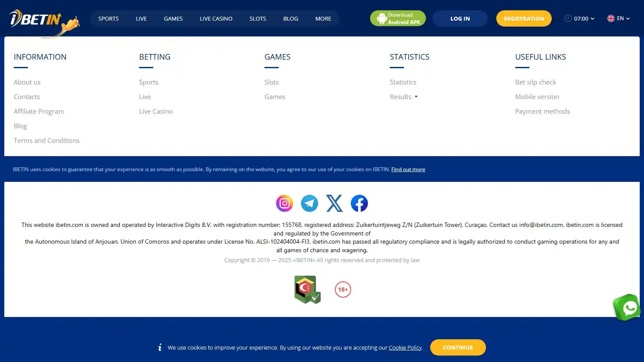Open the SLOTS menu item

coord(258,18)
